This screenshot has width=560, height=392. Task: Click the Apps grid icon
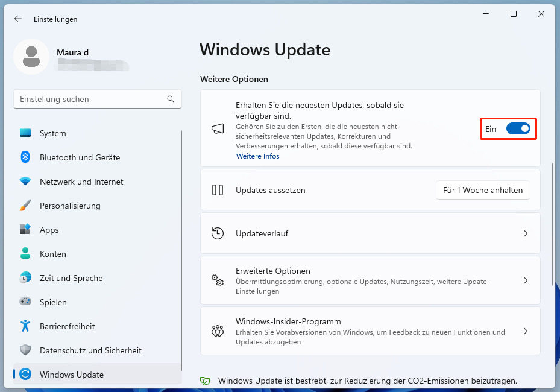tap(25, 230)
